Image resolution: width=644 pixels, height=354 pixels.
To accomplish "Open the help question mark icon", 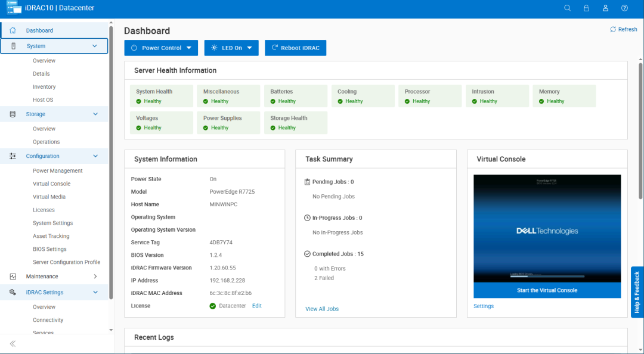I will coord(624,8).
